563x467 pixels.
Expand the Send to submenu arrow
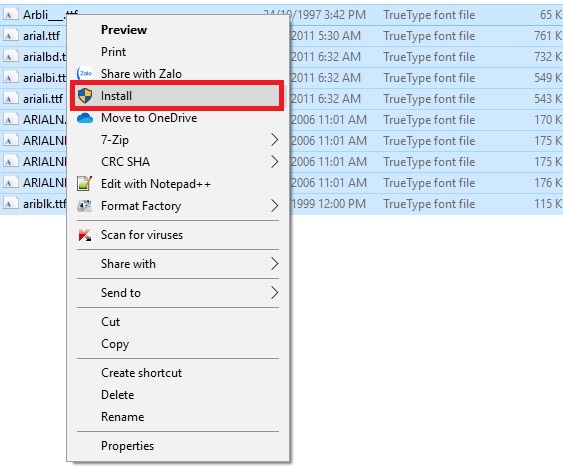(274, 293)
